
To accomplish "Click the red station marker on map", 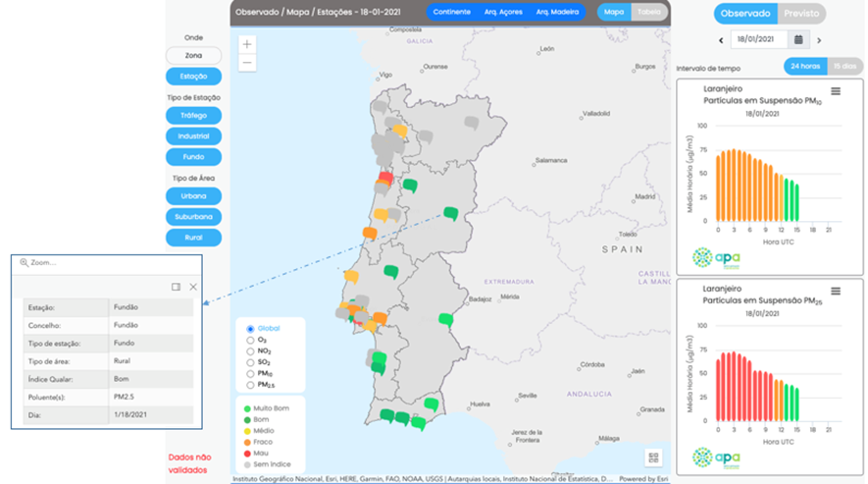I will click(x=385, y=179).
